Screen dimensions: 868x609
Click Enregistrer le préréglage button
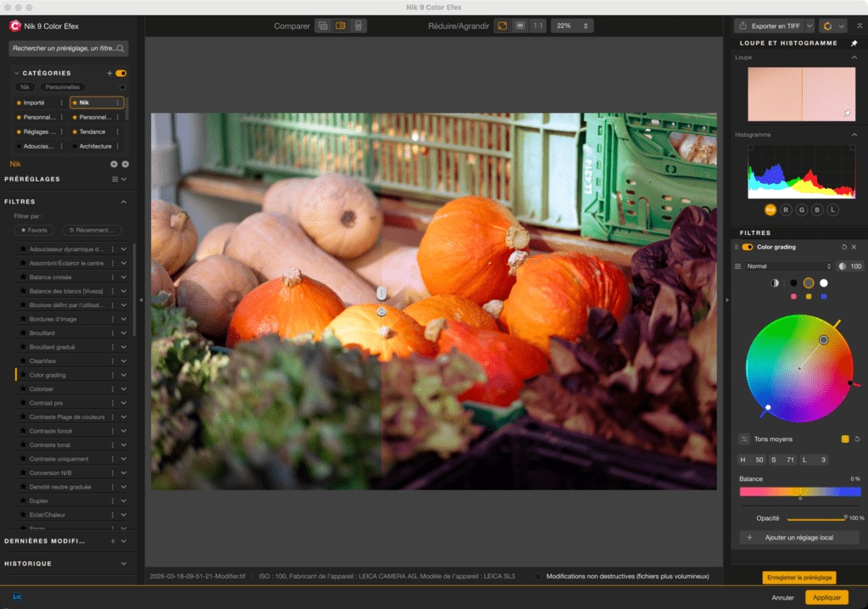click(x=798, y=577)
